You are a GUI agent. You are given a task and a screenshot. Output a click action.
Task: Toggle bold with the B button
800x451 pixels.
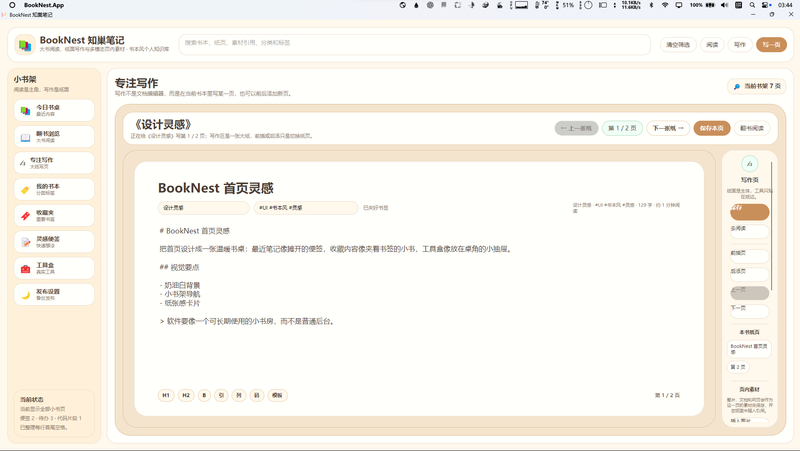point(204,395)
